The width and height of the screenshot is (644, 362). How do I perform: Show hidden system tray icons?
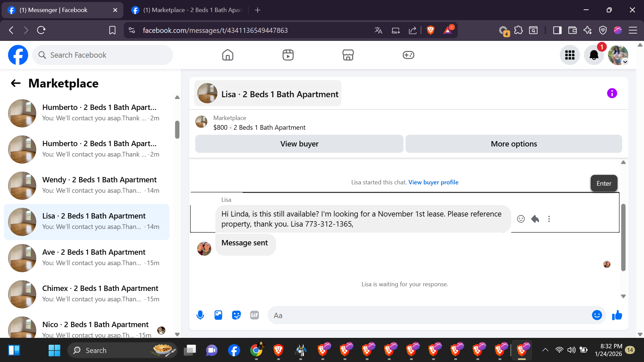click(545, 350)
